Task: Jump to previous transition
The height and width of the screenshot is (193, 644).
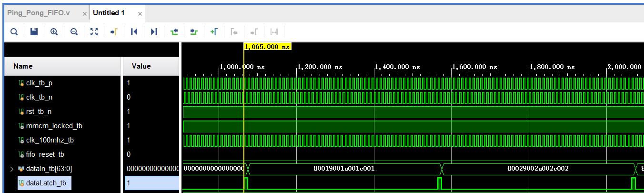Action: [174, 32]
